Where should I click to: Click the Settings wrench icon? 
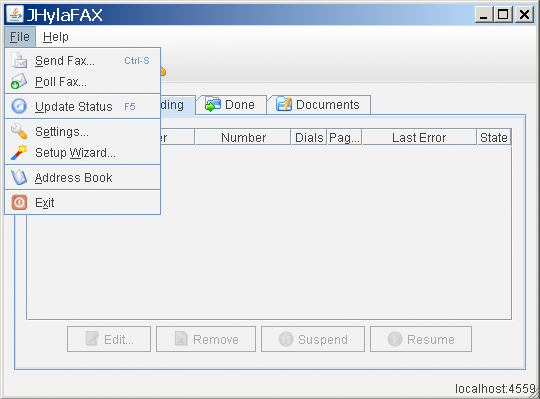[x=19, y=131]
